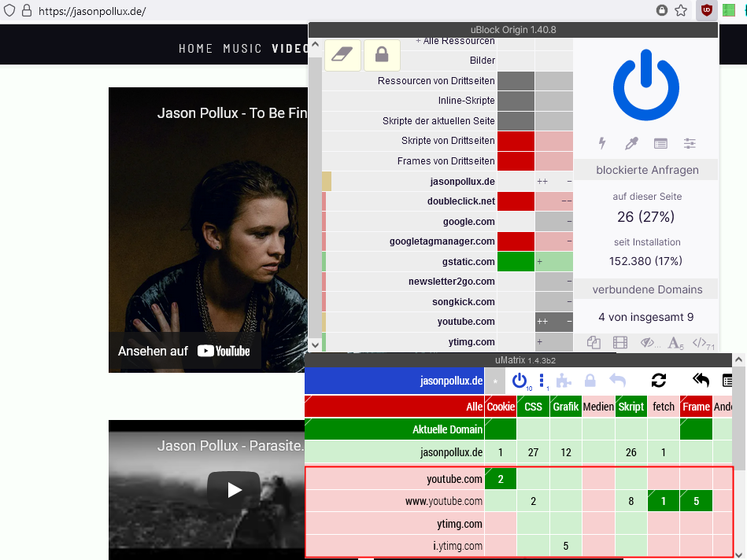Screen dimensions: 747x560
Task: Play the 'Jason Pollux - Parasite' video
Action: coord(234,489)
